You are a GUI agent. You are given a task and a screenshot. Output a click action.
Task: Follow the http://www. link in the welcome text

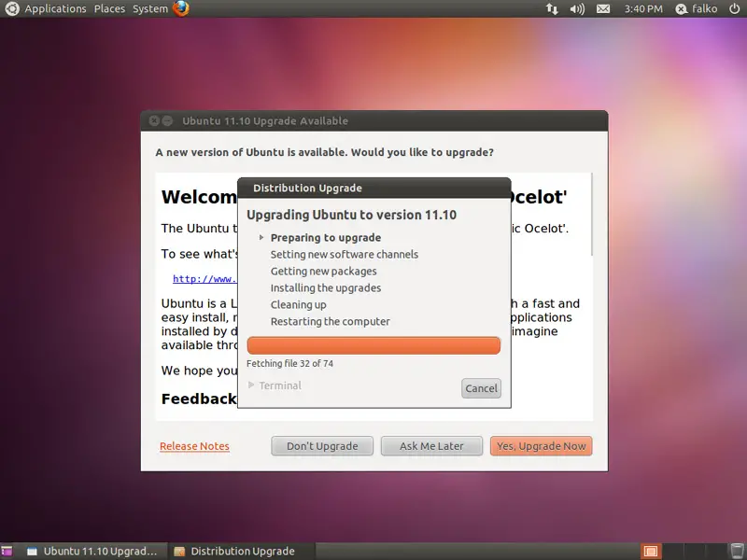click(204, 278)
